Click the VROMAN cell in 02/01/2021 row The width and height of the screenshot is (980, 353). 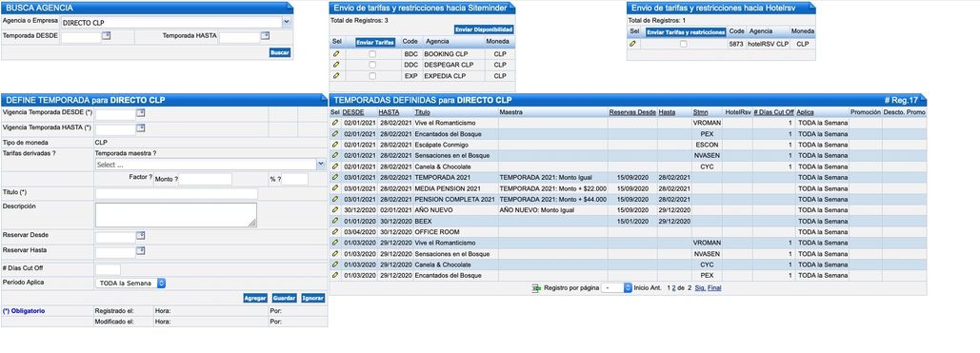tap(707, 123)
